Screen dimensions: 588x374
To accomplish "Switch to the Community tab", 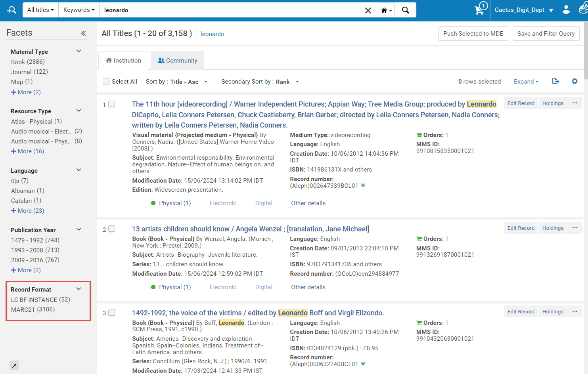I will tap(177, 60).
